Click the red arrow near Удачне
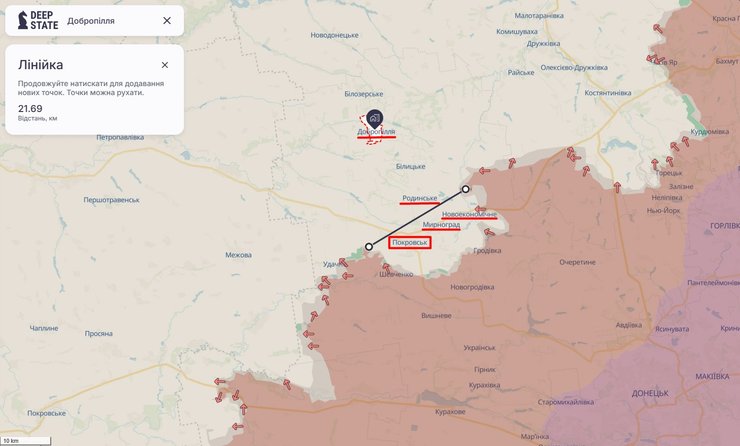The height and width of the screenshot is (446, 740). tap(343, 262)
